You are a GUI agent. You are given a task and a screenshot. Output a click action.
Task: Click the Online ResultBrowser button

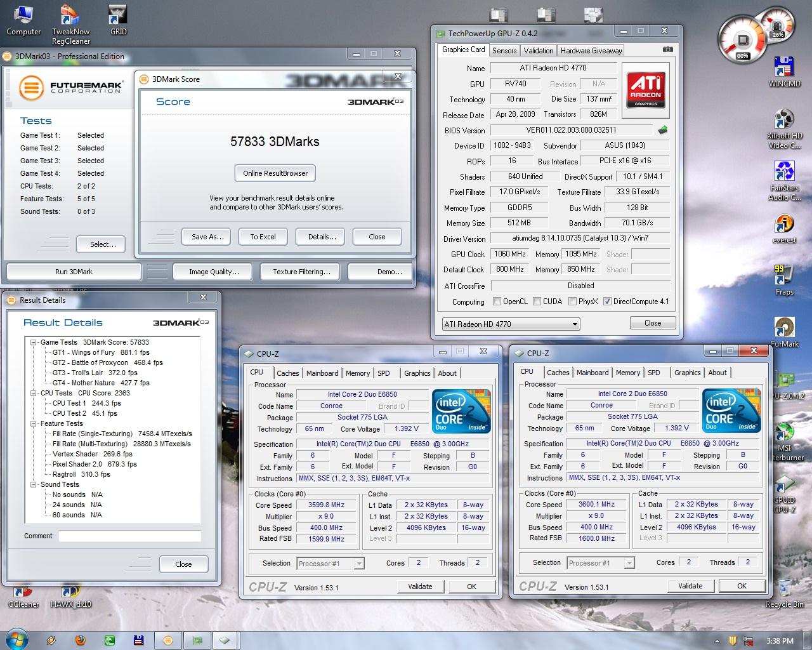point(275,173)
